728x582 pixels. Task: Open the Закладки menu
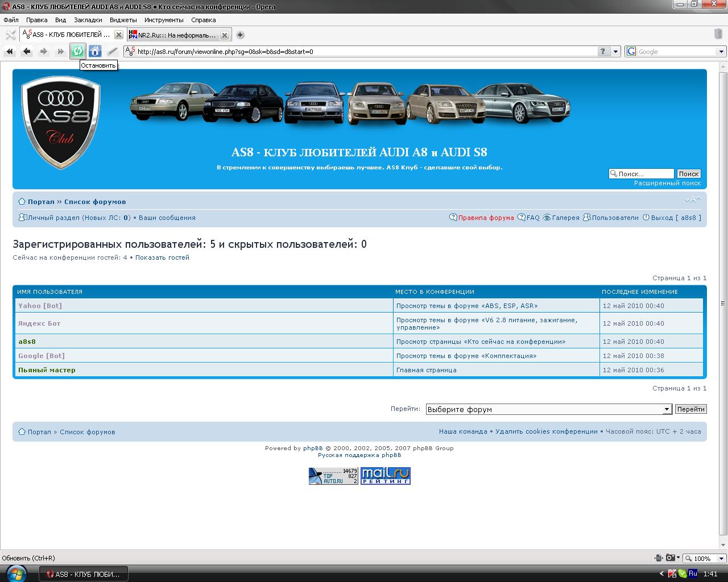[x=88, y=20]
